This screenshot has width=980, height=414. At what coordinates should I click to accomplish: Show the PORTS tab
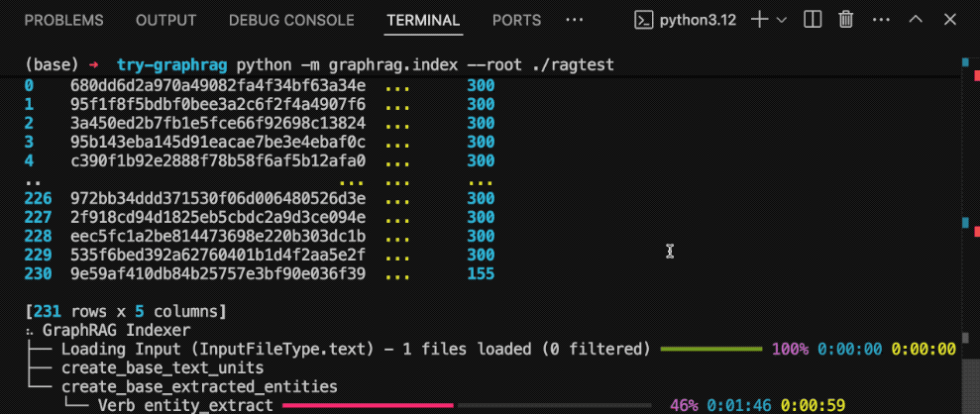[x=516, y=20]
